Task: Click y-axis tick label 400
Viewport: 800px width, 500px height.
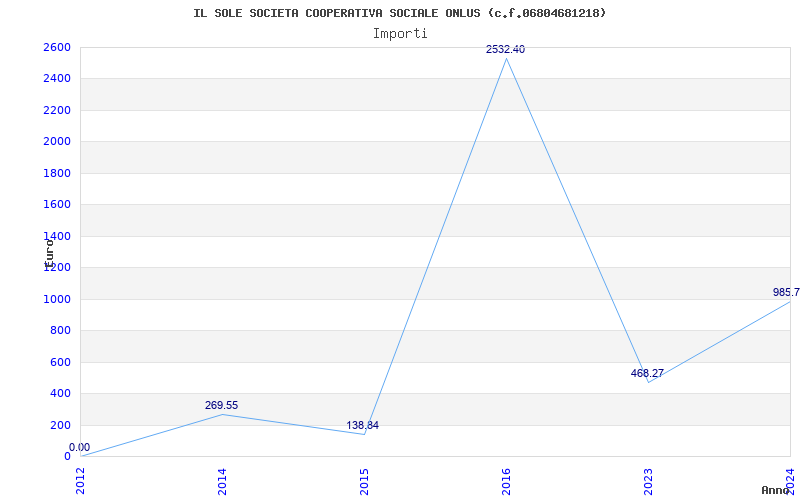Action: point(60,393)
